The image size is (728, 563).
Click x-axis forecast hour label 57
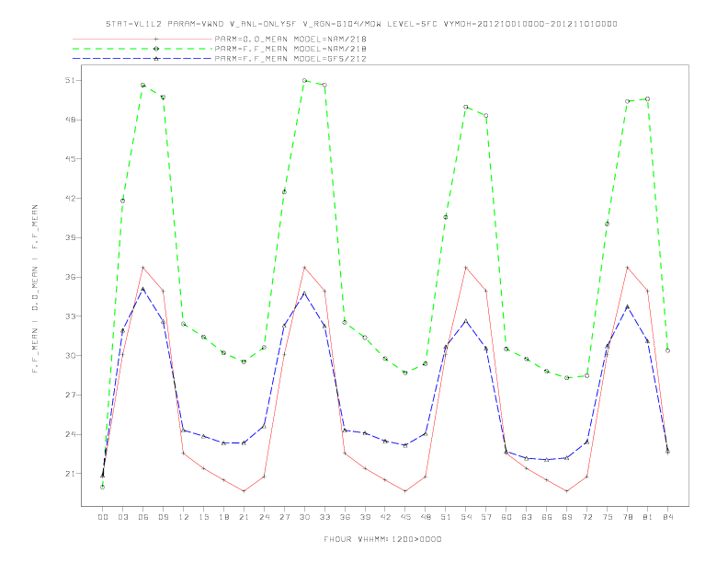tap(486, 517)
